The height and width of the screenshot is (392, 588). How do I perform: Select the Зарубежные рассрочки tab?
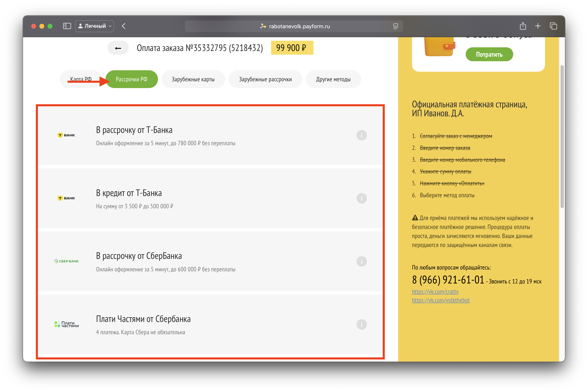(x=265, y=79)
